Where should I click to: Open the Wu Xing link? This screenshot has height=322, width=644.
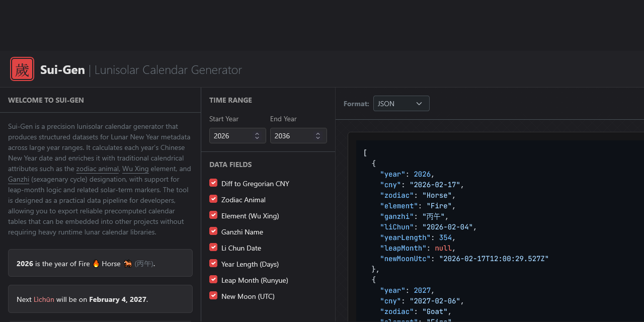tap(135, 169)
